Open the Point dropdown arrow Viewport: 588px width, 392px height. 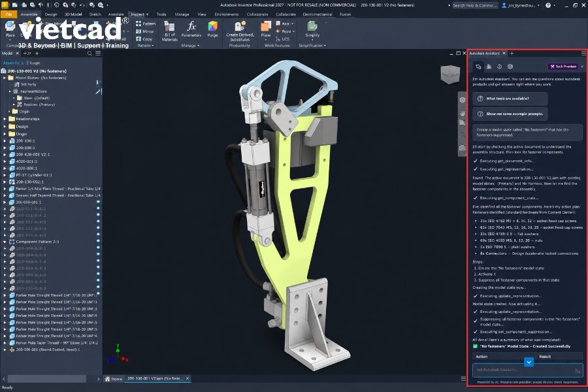293,31
